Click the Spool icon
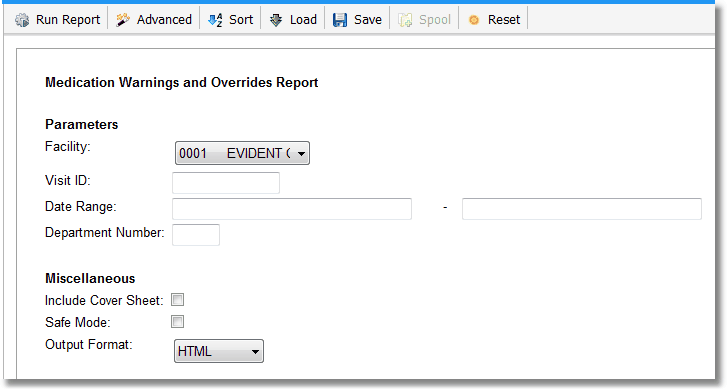727x391 pixels. point(405,20)
